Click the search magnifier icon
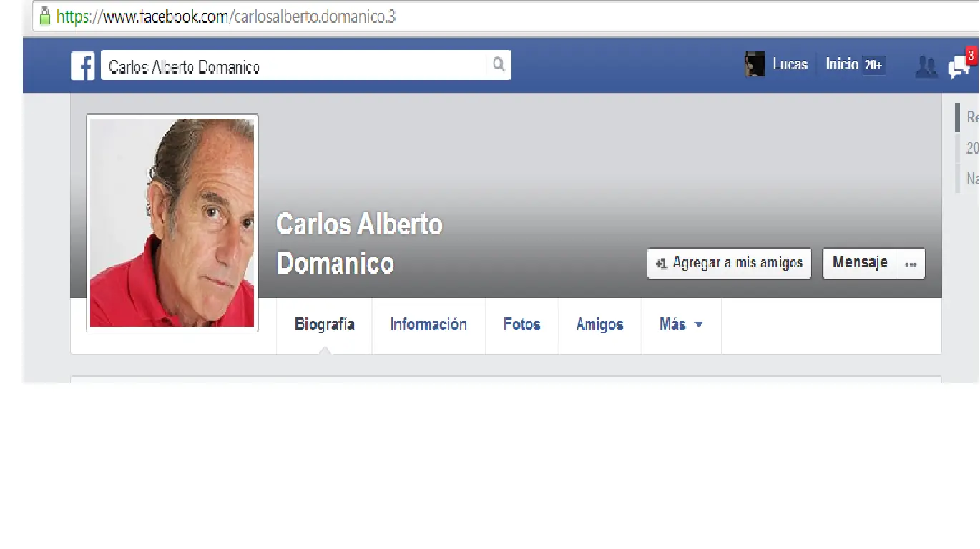 point(499,65)
